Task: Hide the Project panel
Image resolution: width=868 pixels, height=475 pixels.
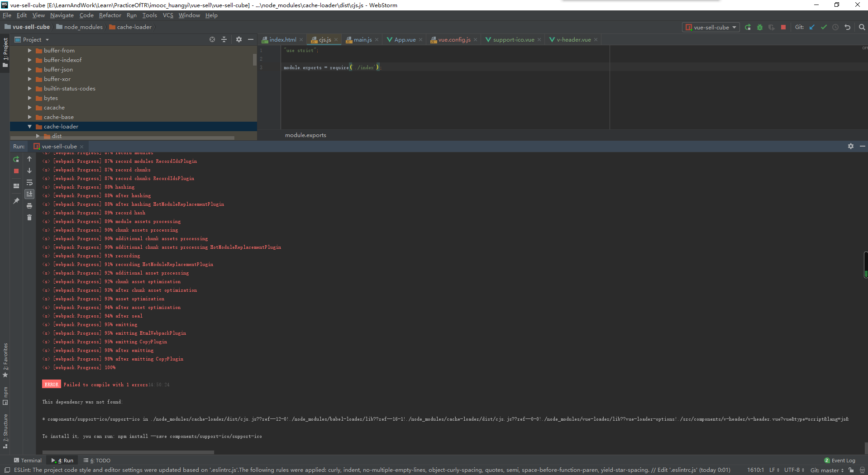Action: point(251,40)
